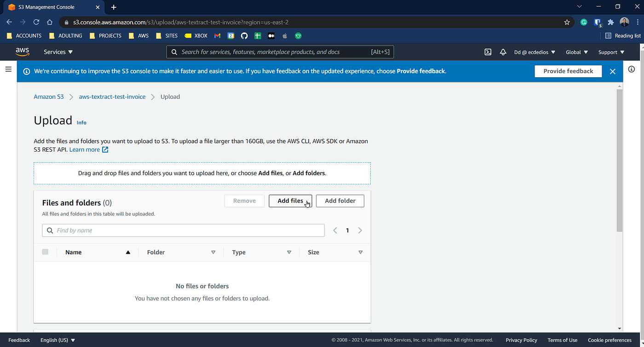Open the Global region dropdown
This screenshot has height=347, width=644.
point(577,52)
